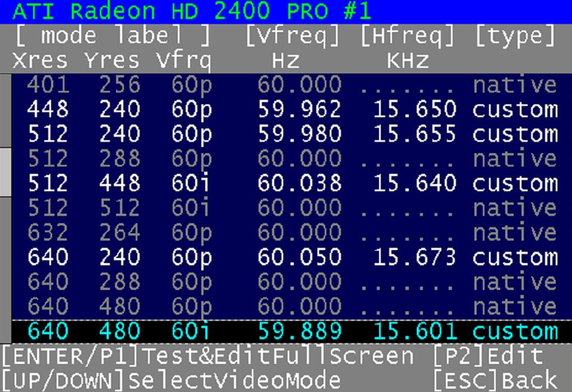The width and height of the screenshot is (572, 392).
Task: Choose the 512 448 60i custom mode
Action: click(292, 183)
